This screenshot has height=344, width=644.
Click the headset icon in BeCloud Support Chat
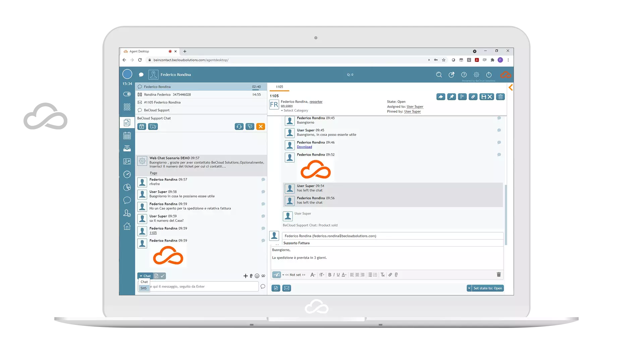239,126
